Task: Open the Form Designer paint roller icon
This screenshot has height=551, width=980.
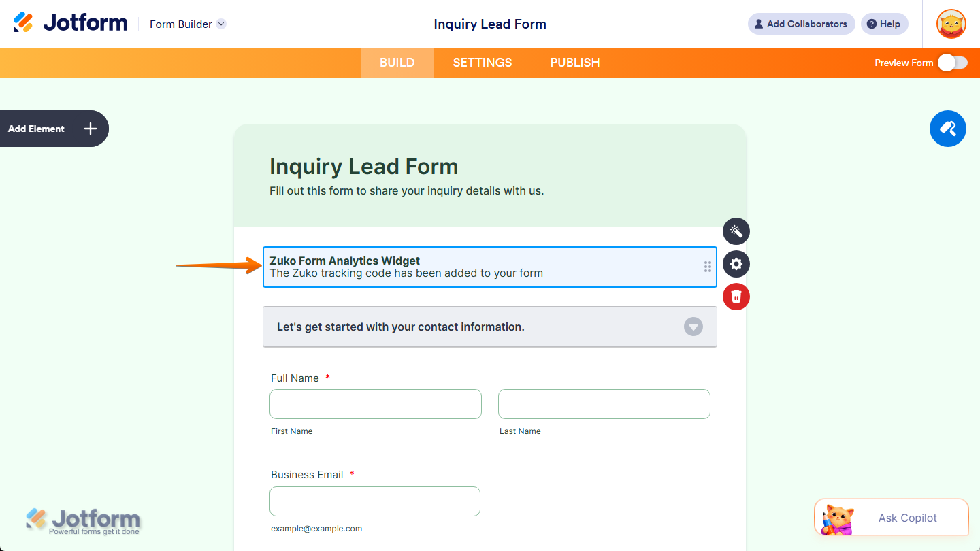Action: coord(948,129)
